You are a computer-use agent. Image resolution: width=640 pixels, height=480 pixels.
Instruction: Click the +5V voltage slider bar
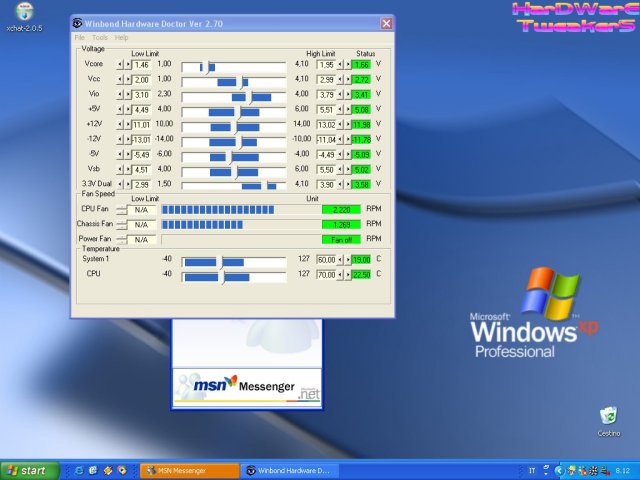(x=233, y=112)
